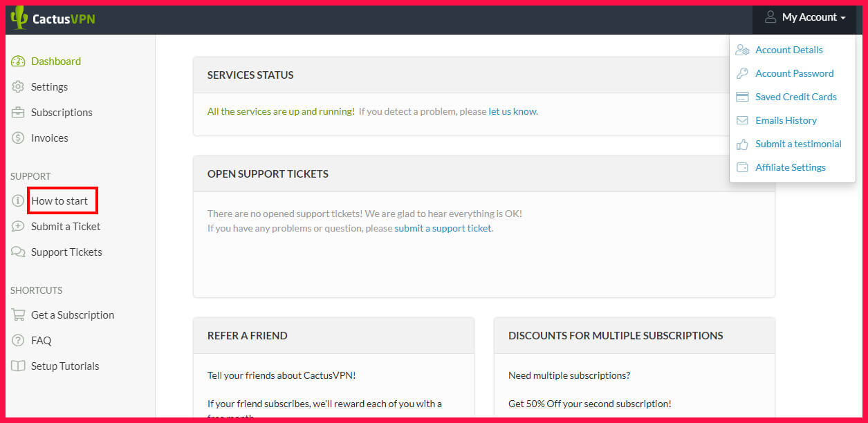Open Support Tickets page
Image resolution: width=868 pixels, height=423 pixels.
(x=66, y=252)
